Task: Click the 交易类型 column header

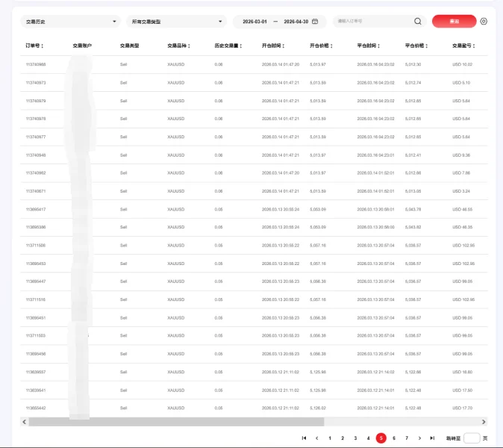Action: point(129,46)
